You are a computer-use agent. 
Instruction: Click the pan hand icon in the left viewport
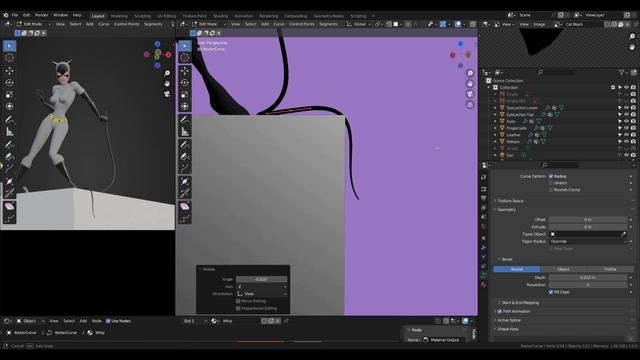click(167, 84)
